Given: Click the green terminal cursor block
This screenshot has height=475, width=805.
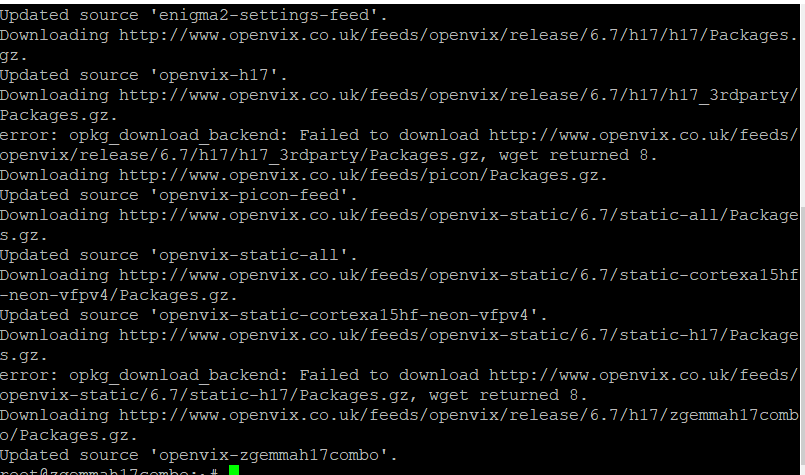Looking at the screenshot, I should pos(234,470).
